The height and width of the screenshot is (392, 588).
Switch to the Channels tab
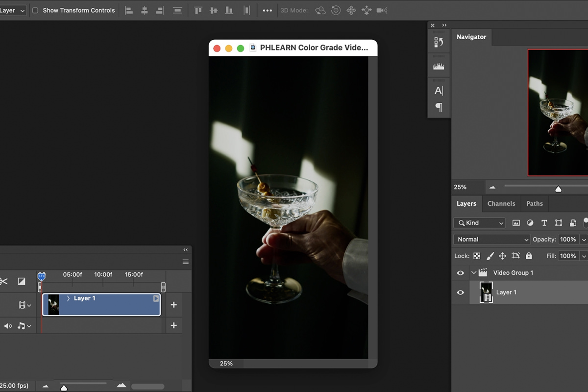[501, 203]
